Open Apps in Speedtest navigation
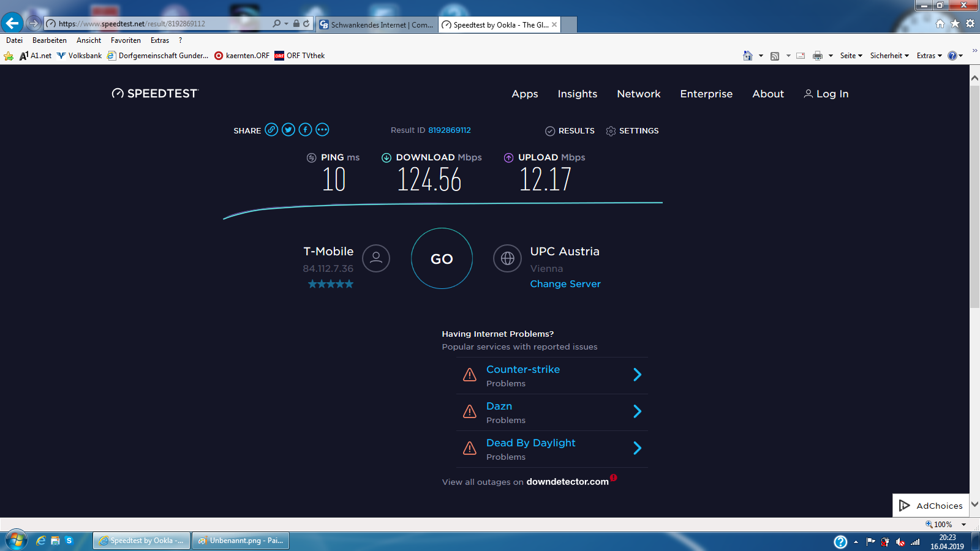The height and width of the screenshot is (551, 980). (x=525, y=94)
